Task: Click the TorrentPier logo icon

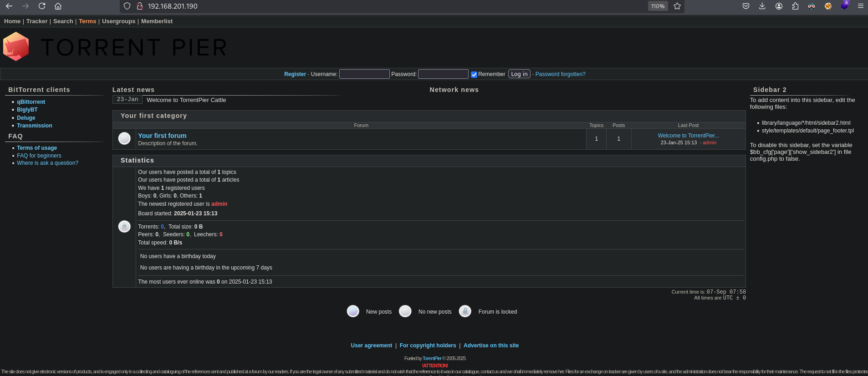Action: click(16, 46)
